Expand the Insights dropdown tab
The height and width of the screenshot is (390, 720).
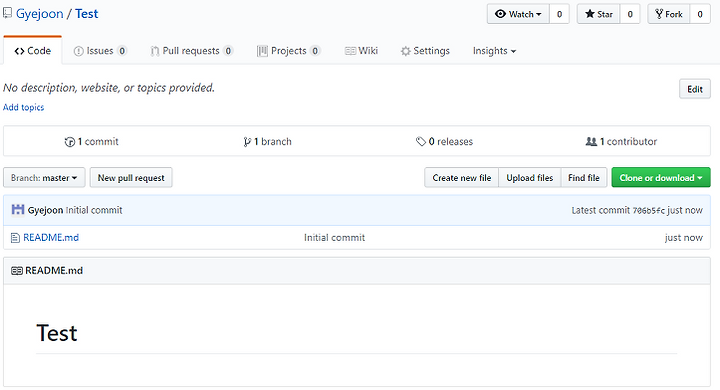495,51
